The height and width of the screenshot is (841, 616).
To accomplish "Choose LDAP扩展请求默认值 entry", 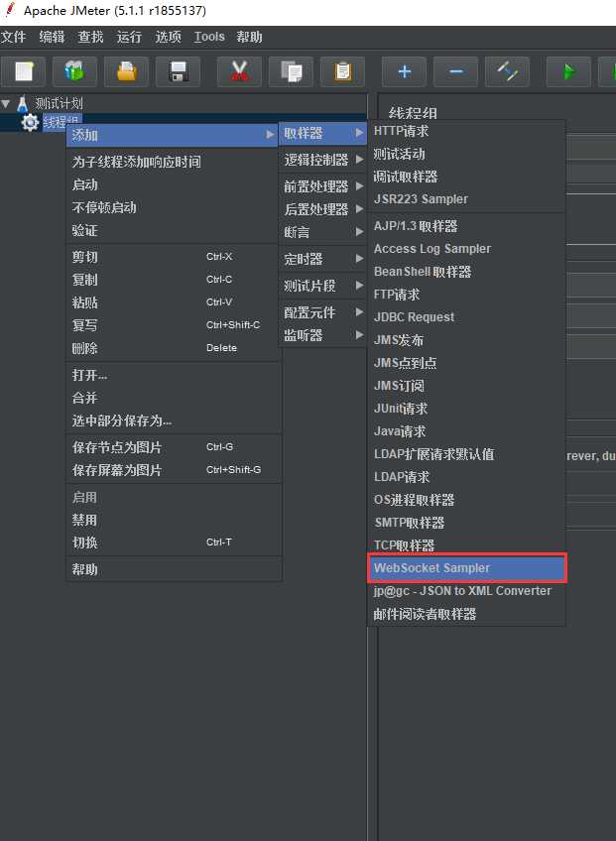I will click(467, 454).
